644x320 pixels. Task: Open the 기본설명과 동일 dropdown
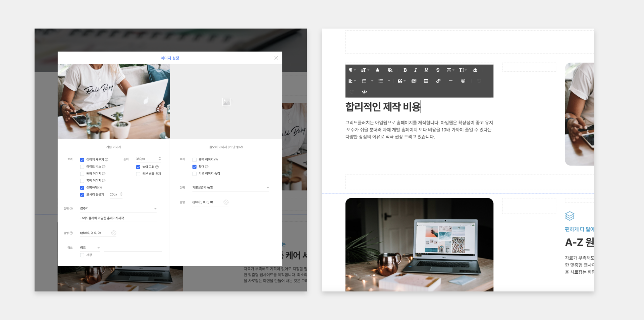(x=230, y=188)
